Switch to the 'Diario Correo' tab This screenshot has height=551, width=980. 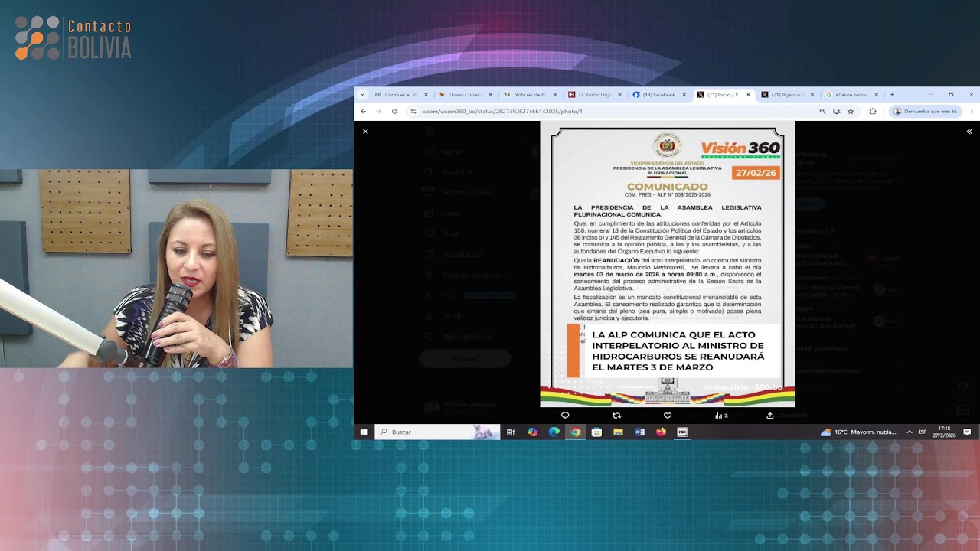465,95
